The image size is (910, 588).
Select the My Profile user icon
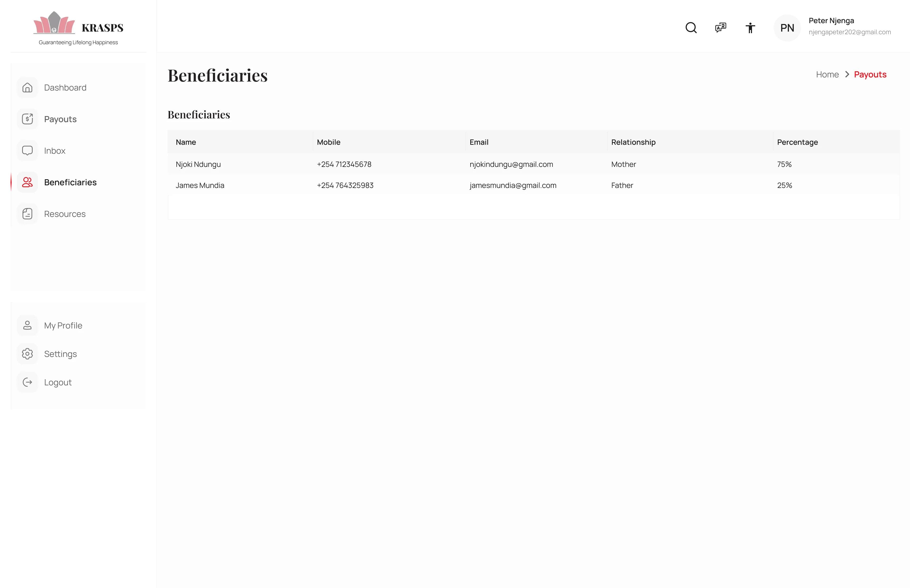(27, 325)
